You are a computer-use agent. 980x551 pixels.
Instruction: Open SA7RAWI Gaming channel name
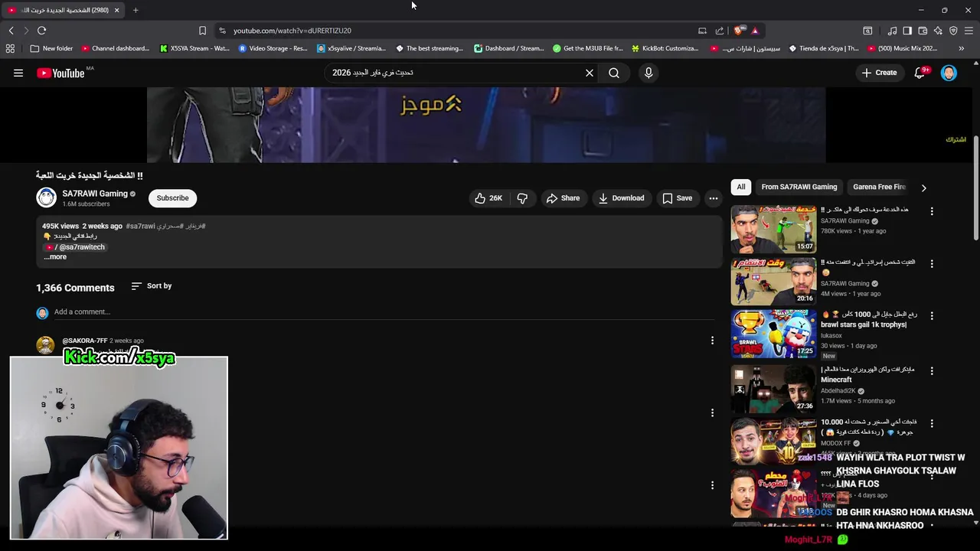pyautogui.click(x=95, y=194)
